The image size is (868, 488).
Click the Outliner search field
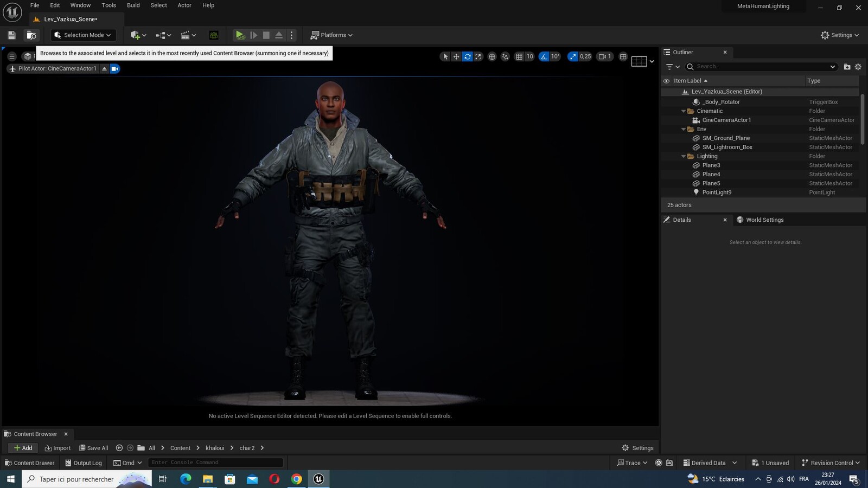(x=761, y=67)
